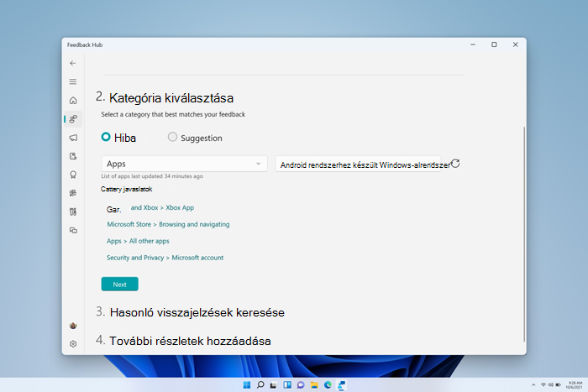Open Achievements badge icon in sidebar
Screen dimensions: 588x392
tap(73, 175)
